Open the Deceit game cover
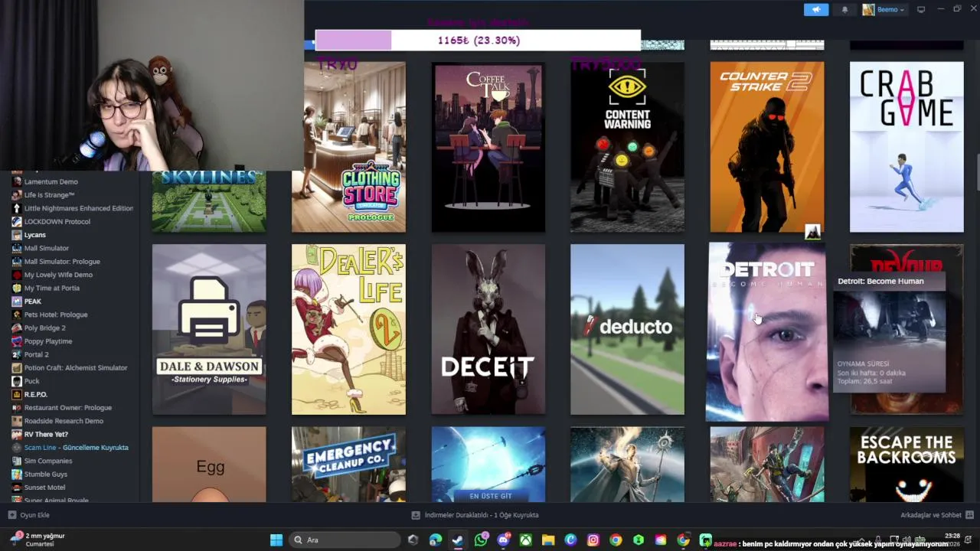 488,329
